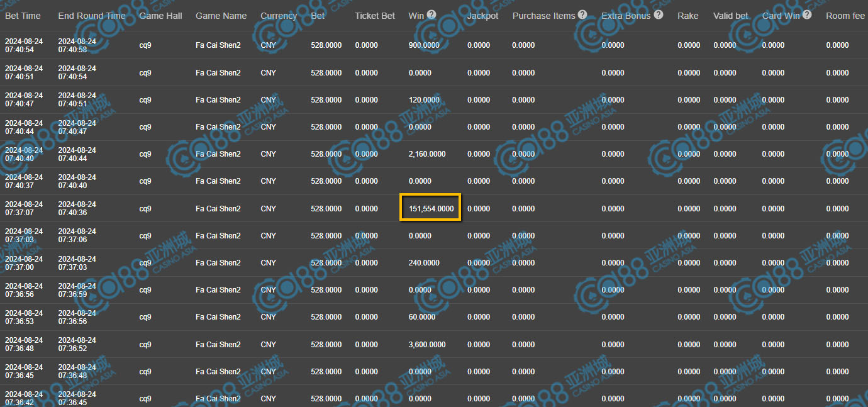Screen dimensions: 868x407
Task: Open the help icon beside Purchase Items
Action: click(x=582, y=14)
